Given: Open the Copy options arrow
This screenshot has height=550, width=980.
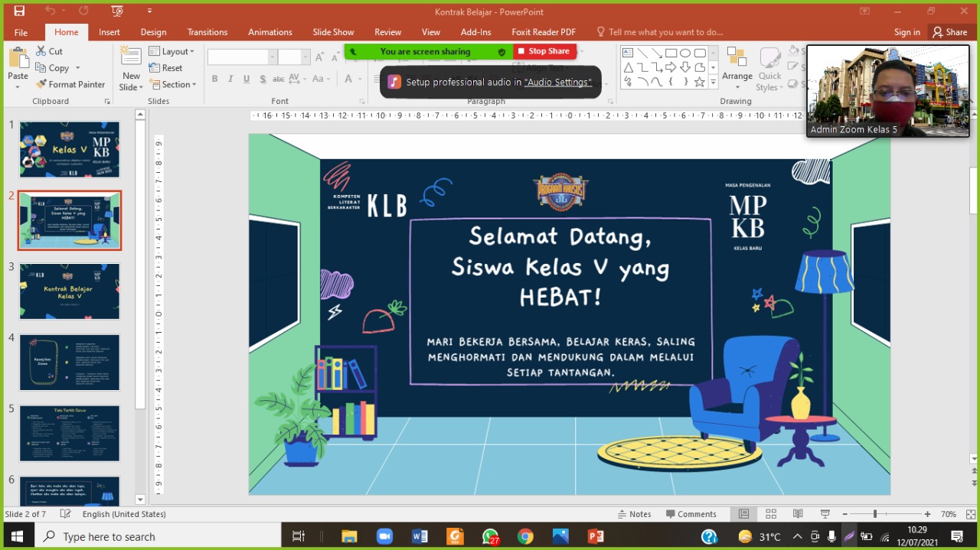Looking at the screenshot, I should pos(77,68).
